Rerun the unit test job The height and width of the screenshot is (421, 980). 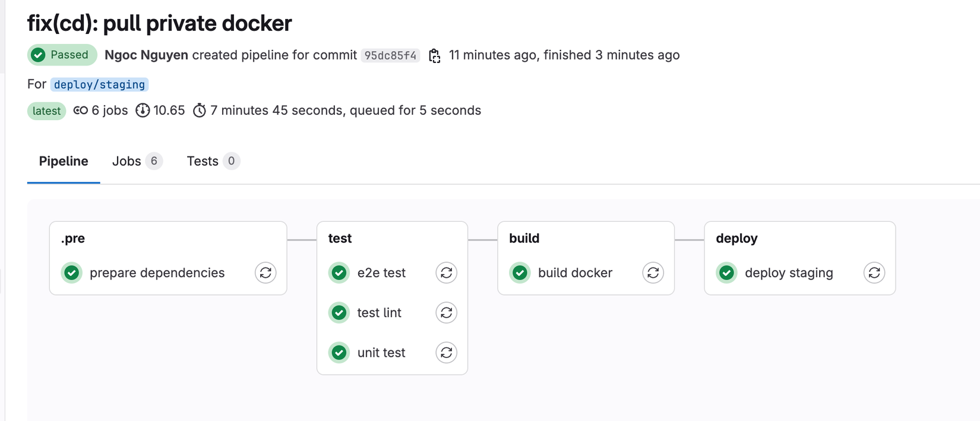click(x=446, y=353)
